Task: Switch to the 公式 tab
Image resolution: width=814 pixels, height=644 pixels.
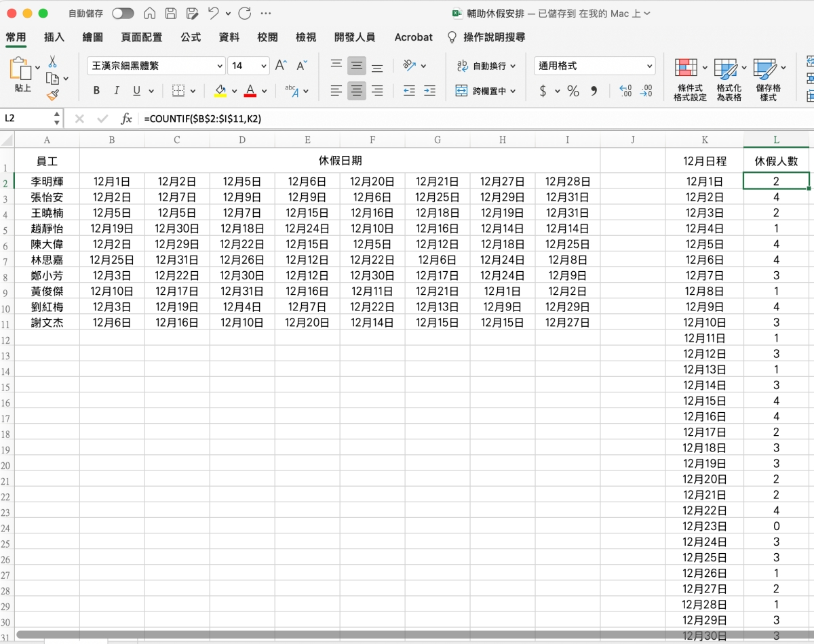Action: tap(190, 37)
